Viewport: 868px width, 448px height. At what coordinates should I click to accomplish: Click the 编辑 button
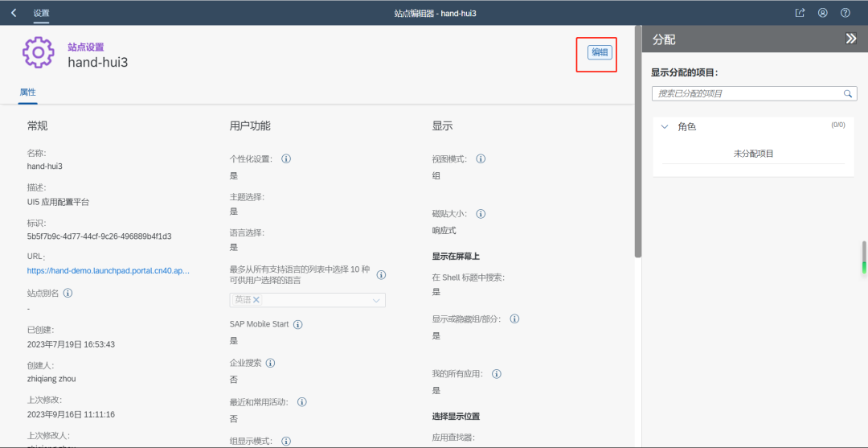[600, 52]
